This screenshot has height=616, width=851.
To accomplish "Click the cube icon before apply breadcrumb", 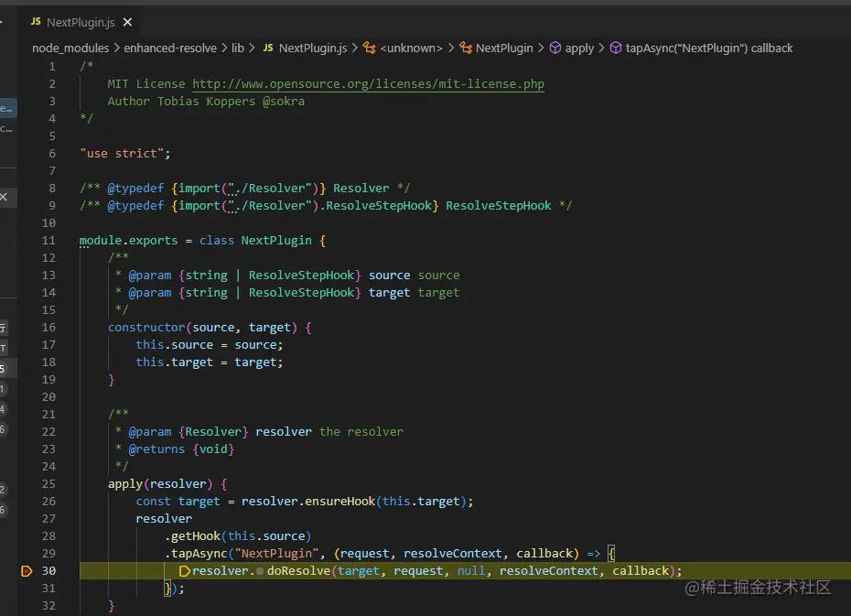I will coord(555,48).
